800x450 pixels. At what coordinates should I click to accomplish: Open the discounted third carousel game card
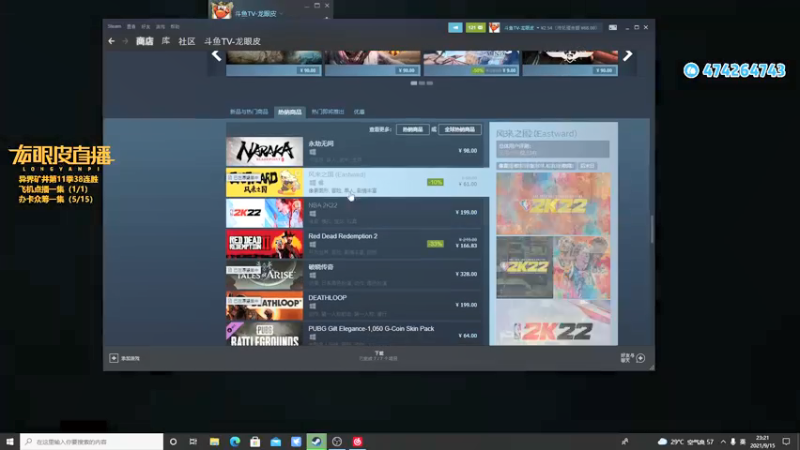pos(471,63)
